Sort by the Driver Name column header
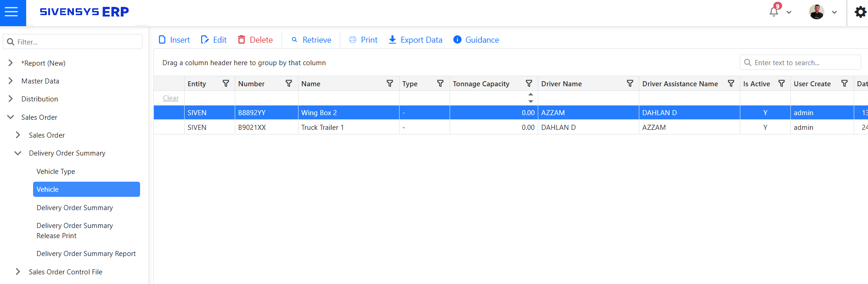The height and width of the screenshot is (284, 868). pos(561,84)
